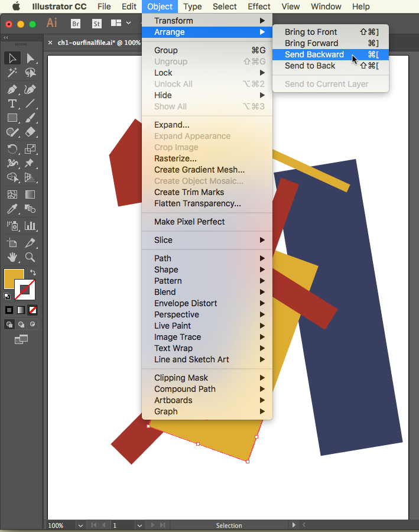Select the Type tool

pos(12,103)
